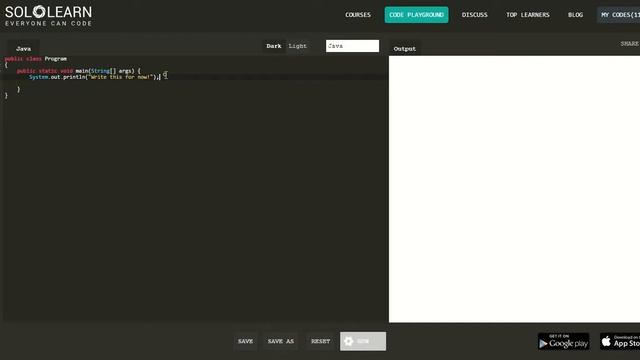The height and width of the screenshot is (360, 640).
Task: Reset the code with Reset button
Action: (x=320, y=341)
